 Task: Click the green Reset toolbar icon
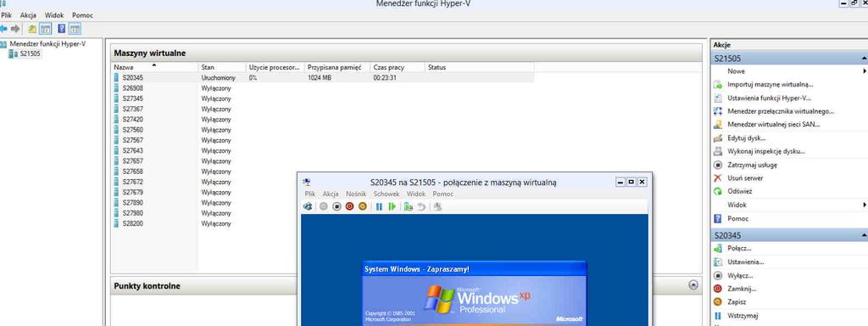392,206
